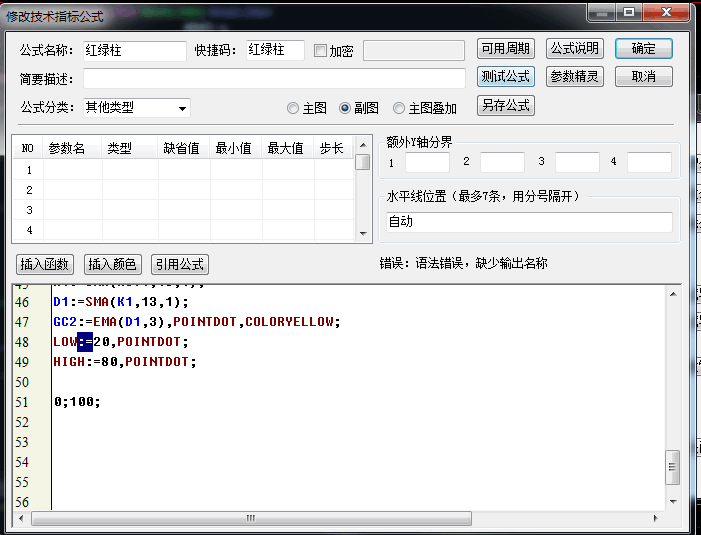Click the 引用公式 reference formula button
The width and height of the screenshot is (701, 535).
pos(179,264)
